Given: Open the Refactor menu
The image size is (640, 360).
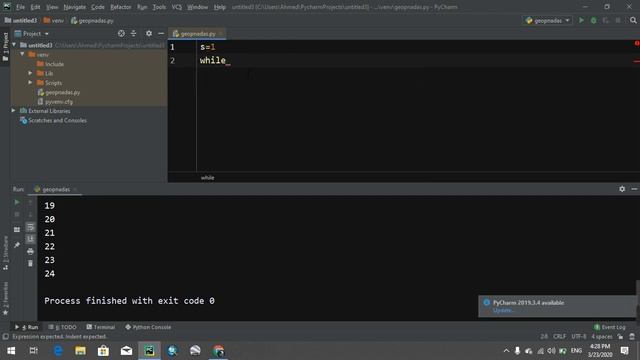Looking at the screenshot, I should (x=121, y=7).
